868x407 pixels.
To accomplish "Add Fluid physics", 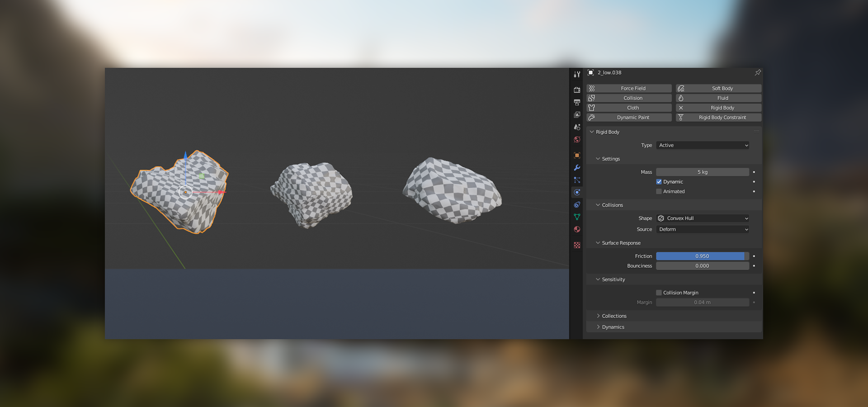I will tap(719, 98).
